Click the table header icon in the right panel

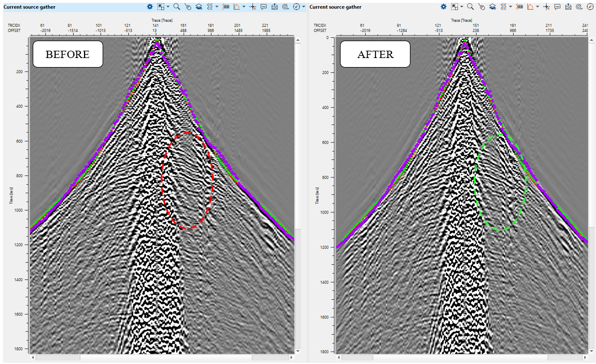pyautogui.click(x=520, y=7)
